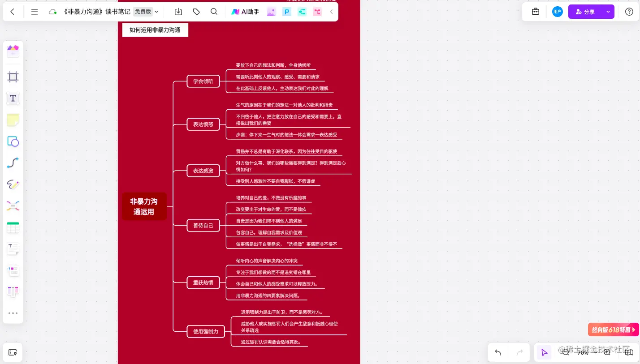The height and width of the screenshot is (364, 640).
Task: Select text 专注于我们想做的而不是追究错在哪里
Action: [x=273, y=272]
